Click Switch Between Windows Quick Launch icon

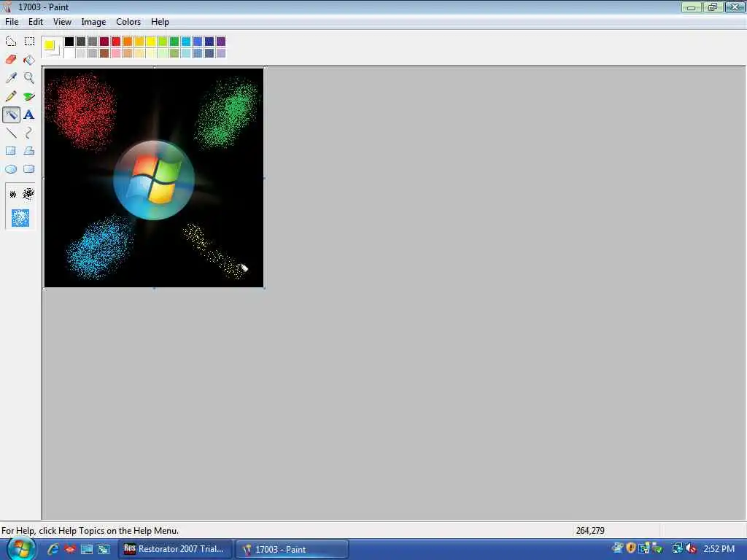104,549
